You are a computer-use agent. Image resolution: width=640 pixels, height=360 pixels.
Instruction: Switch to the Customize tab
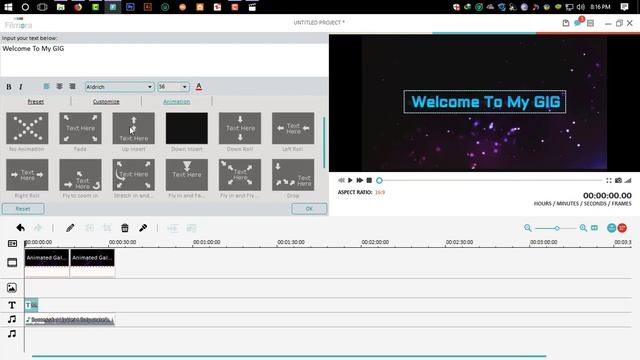[106, 101]
